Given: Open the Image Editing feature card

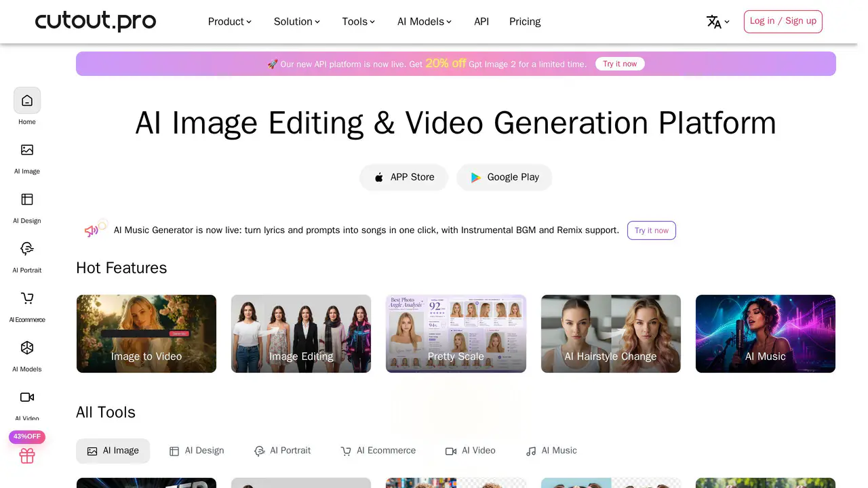Looking at the screenshot, I should pyautogui.click(x=301, y=333).
